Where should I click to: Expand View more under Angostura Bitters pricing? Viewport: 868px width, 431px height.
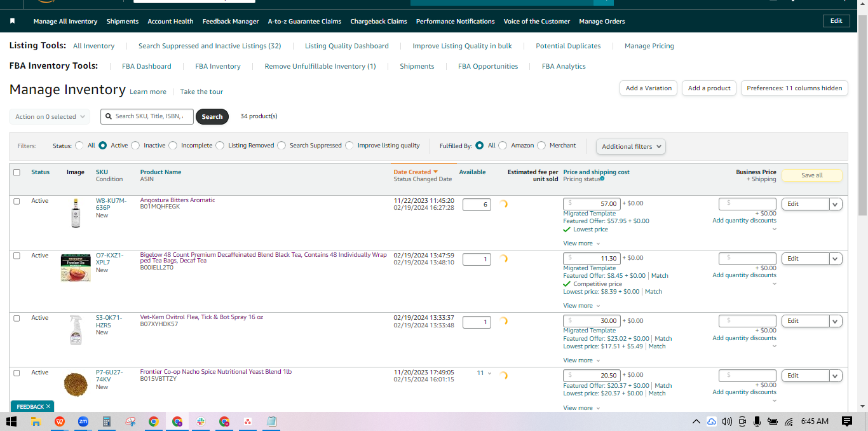coord(581,243)
